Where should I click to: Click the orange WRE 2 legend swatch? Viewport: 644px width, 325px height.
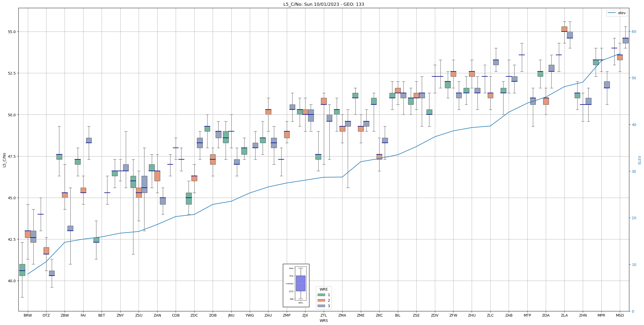[x=321, y=300]
